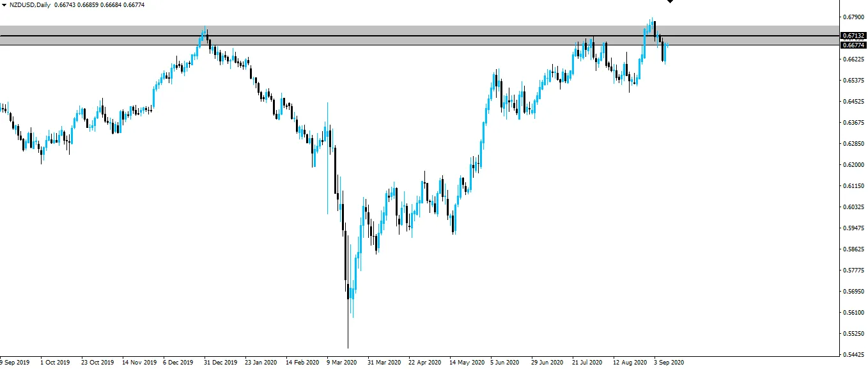This screenshot has width=868, height=369.
Task: Click the 29 Jun 2020 date label
Action: 547,362
